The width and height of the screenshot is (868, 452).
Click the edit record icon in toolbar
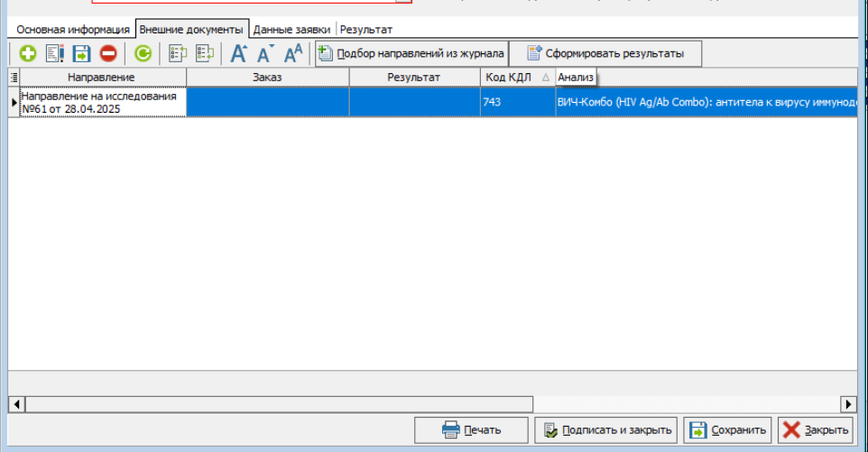click(x=54, y=54)
